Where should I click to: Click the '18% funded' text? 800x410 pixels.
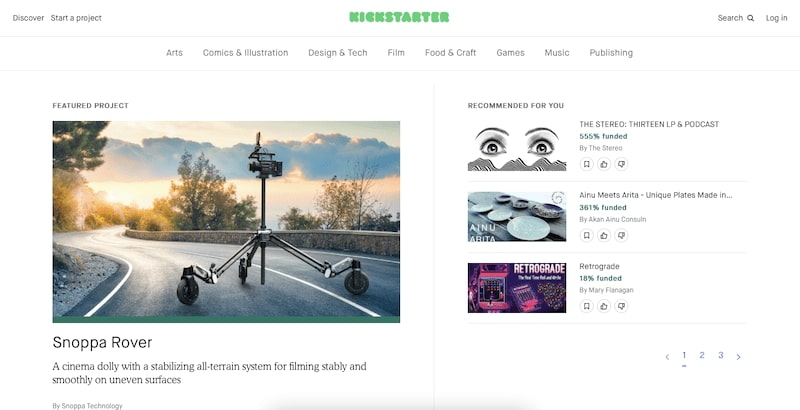[x=601, y=278]
